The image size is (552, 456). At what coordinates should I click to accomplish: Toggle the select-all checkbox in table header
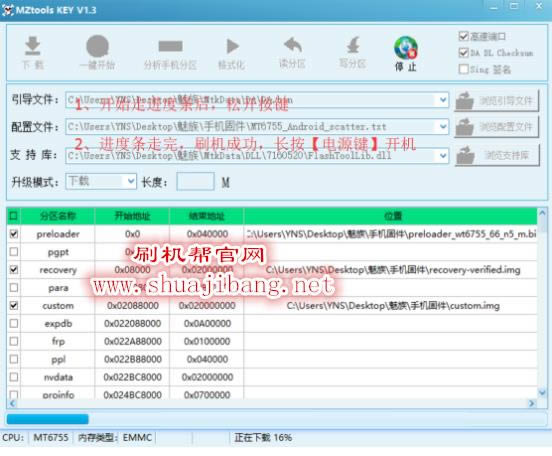[13, 216]
